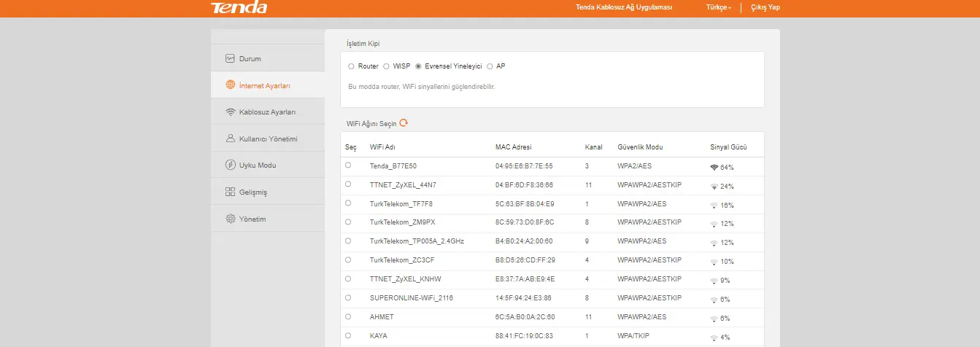Image resolution: width=980 pixels, height=347 pixels.
Task: Choose the TurkTelekom_TP005A_2.4GHz network radio
Action: click(348, 240)
